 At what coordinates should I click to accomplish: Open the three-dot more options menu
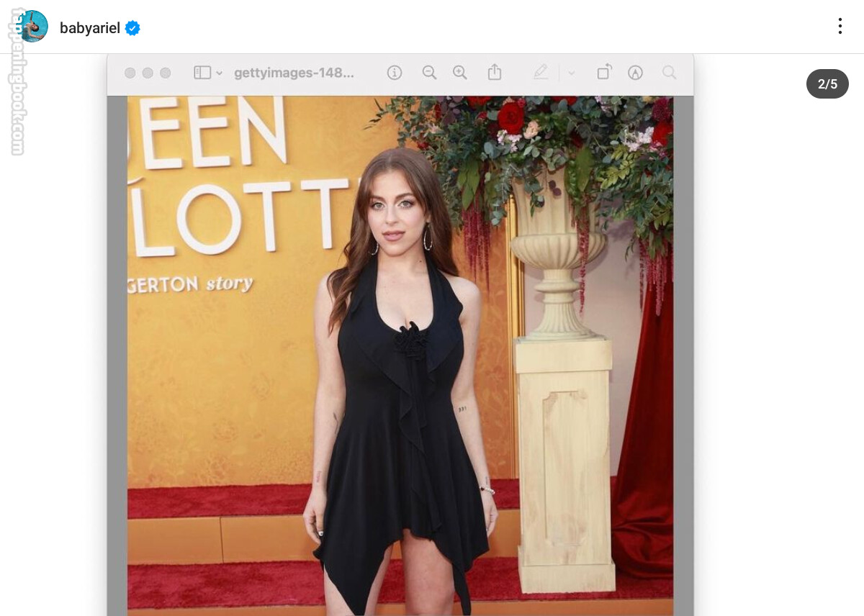[840, 27]
